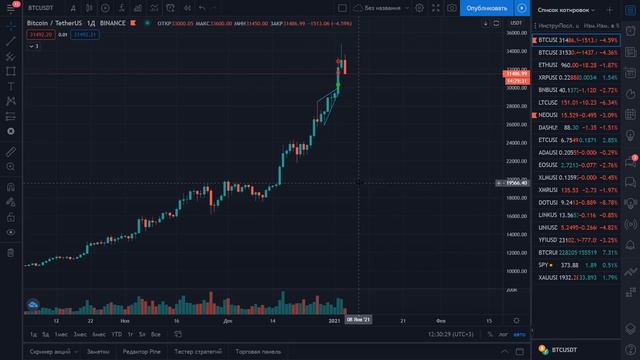
Task: Toggle stay in drawing mode pencil-lock
Action: pyautogui.click(x=11, y=202)
